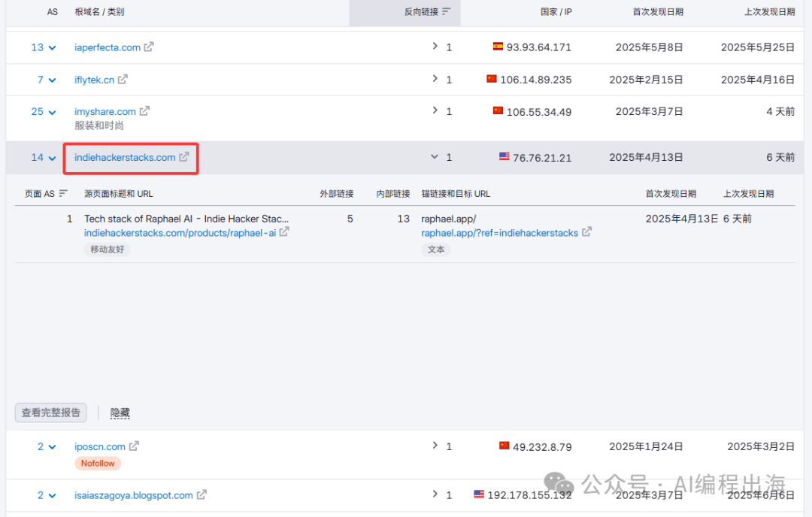
Task: Open external link icon beside isaiaszagoya.blogspot.com
Action: pyautogui.click(x=201, y=495)
